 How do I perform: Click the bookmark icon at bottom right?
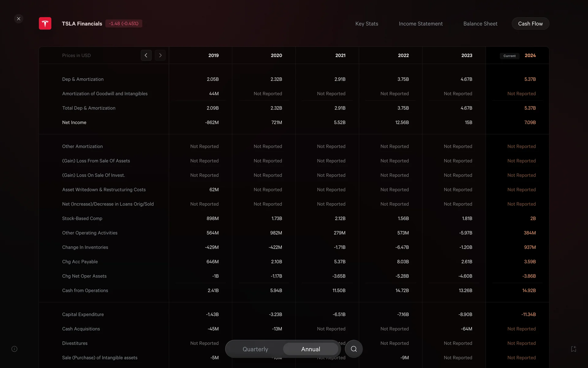[574, 349]
